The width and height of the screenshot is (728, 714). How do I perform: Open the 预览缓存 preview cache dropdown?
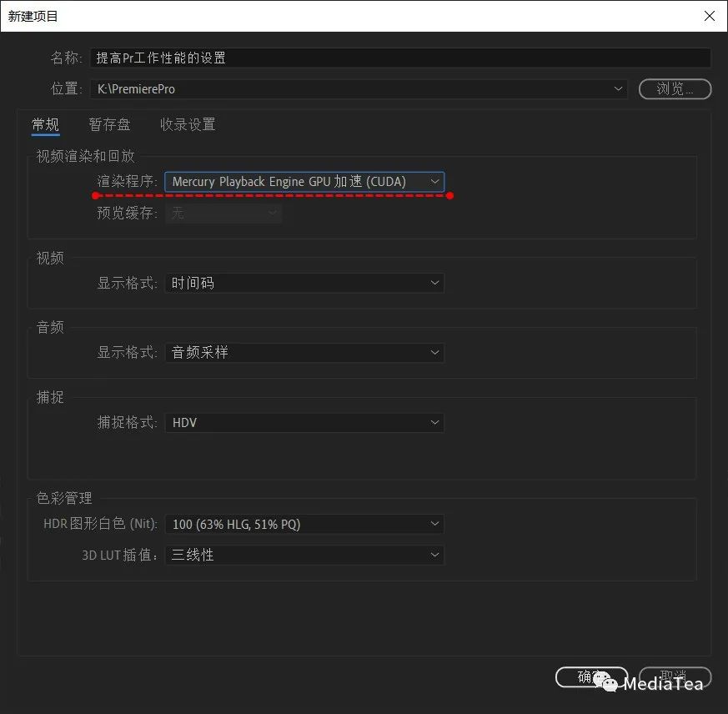(x=223, y=214)
